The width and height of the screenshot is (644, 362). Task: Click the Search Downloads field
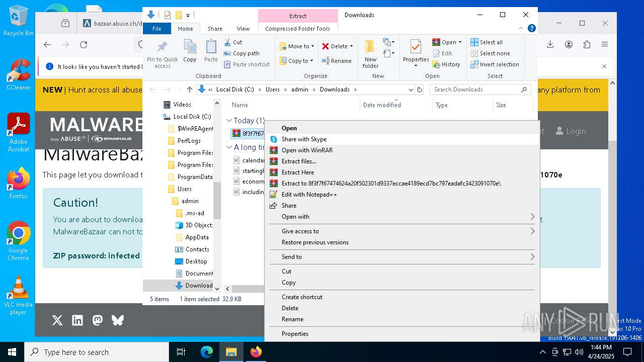click(480, 89)
